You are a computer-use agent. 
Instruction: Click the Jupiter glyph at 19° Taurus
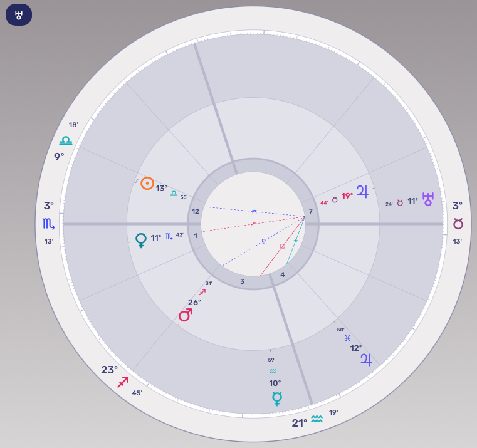pos(363,191)
